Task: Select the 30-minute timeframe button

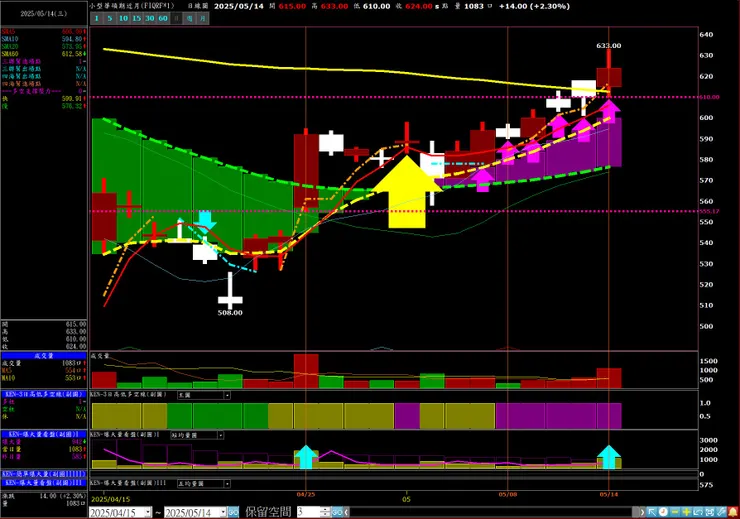Action: (x=150, y=18)
